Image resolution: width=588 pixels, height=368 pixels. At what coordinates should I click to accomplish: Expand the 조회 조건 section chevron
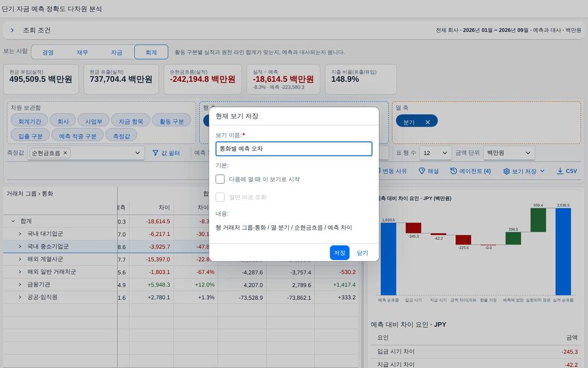(12, 30)
